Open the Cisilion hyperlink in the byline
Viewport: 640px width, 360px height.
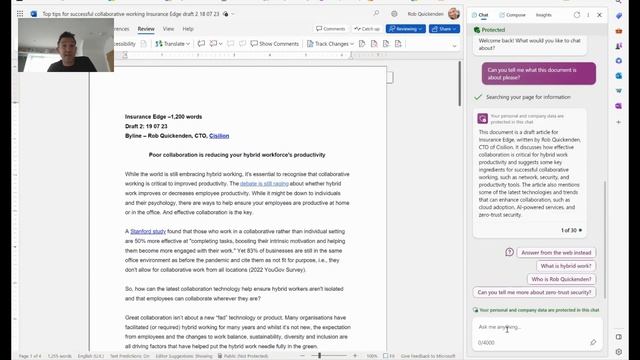(219, 136)
